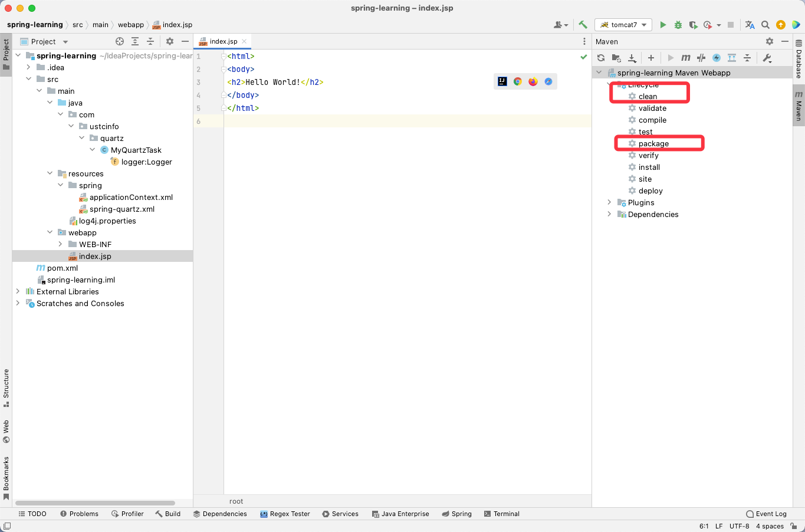Collapse the resources folder
Viewport: 805px width, 532px height.
[x=50, y=173]
